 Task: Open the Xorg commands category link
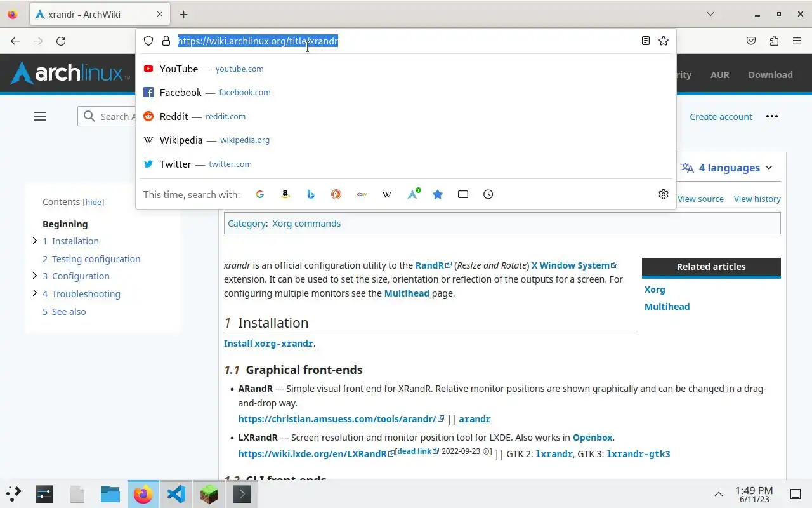[x=306, y=224]
